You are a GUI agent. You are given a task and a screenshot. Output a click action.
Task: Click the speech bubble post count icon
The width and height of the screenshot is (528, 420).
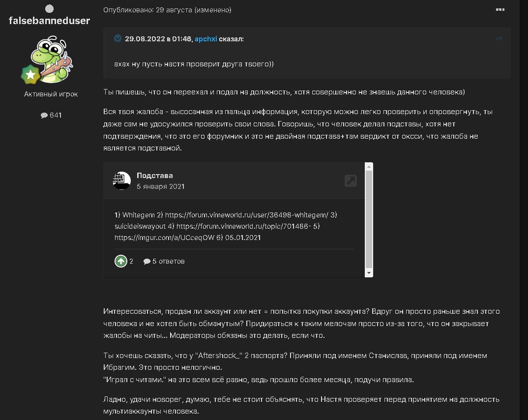pos(44,116)
